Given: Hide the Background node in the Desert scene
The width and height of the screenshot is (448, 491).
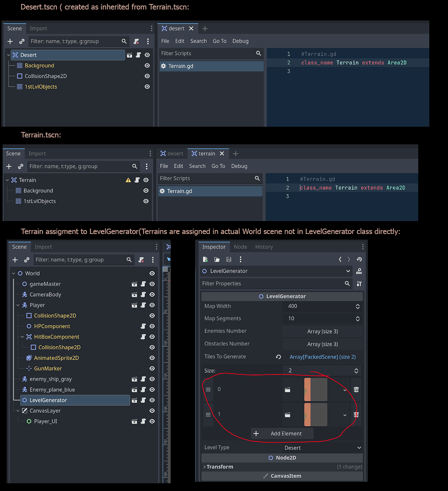Looking at the screenshot, I should click(147, 65).
